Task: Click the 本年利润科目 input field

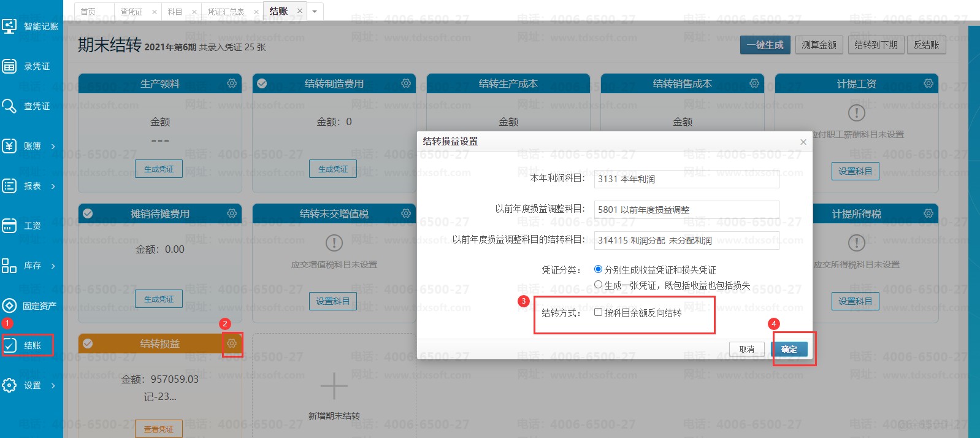Action: click(686, 179)
